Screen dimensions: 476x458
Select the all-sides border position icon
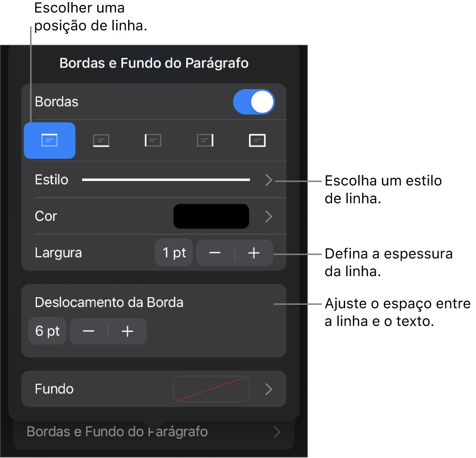pos(257,140)
